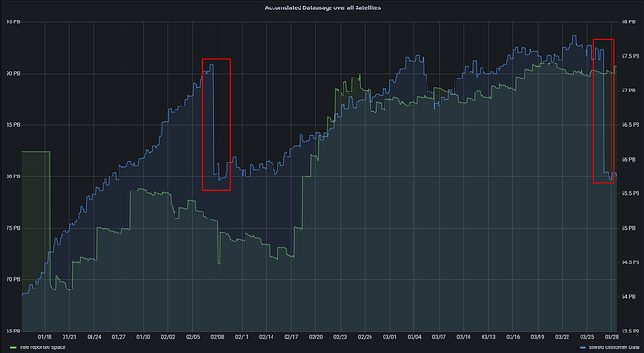The image size is (644, 353).
Task: Click the 01/21 date on the time axis
Action: (x=69, y=337)
